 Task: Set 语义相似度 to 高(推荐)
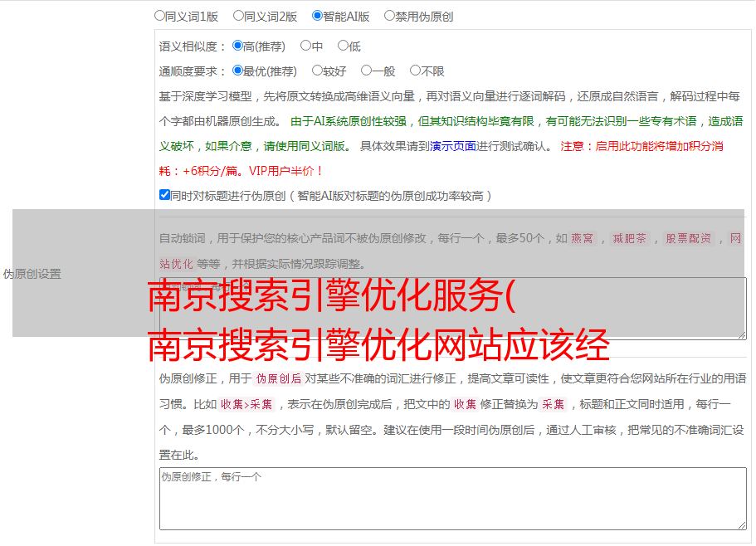click(x=237, y=46)
